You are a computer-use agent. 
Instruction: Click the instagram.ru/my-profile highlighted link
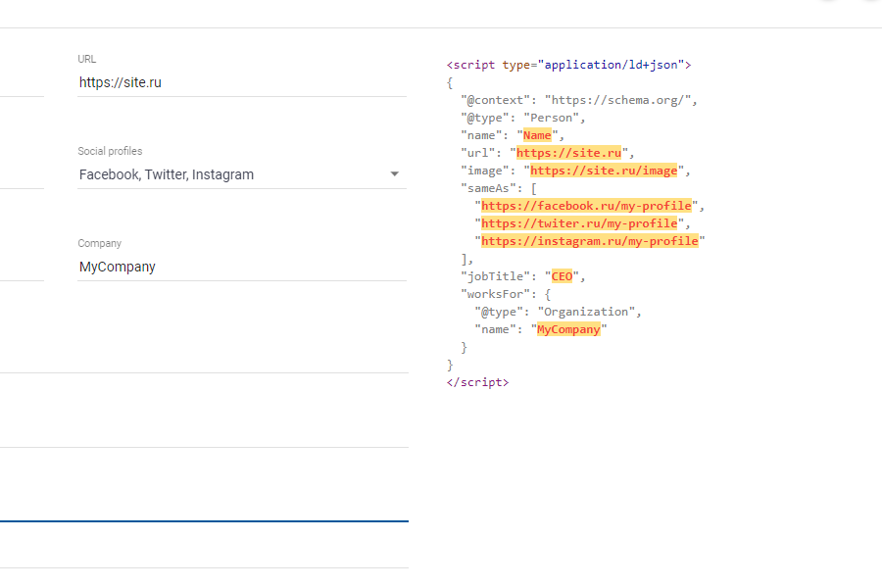pos(590,241)
